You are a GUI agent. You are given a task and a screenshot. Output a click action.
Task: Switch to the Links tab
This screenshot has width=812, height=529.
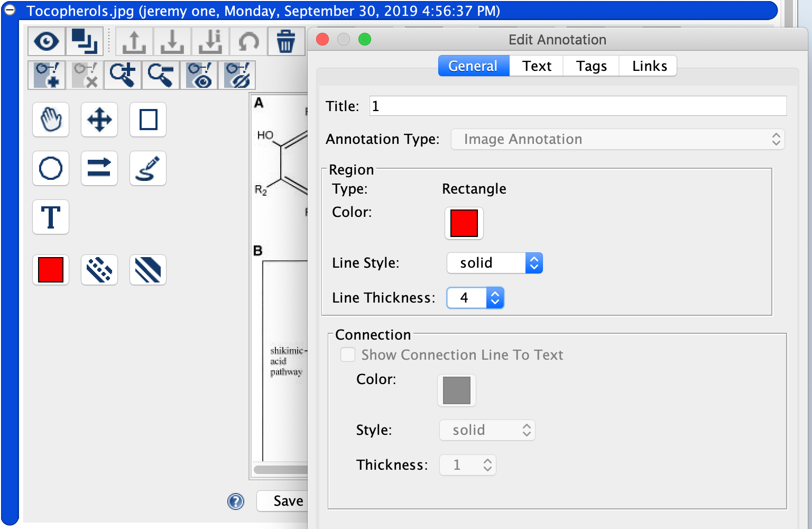click(x=649, y=66)
